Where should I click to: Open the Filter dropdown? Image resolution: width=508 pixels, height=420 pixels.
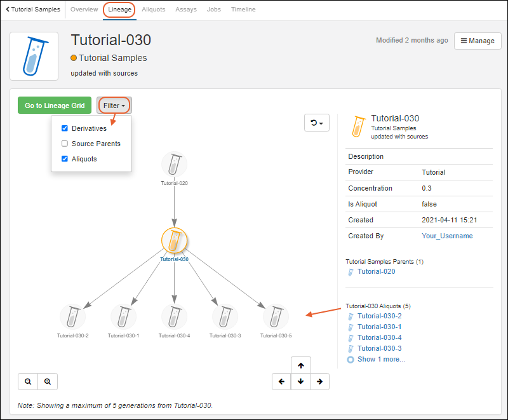(114, 105)
